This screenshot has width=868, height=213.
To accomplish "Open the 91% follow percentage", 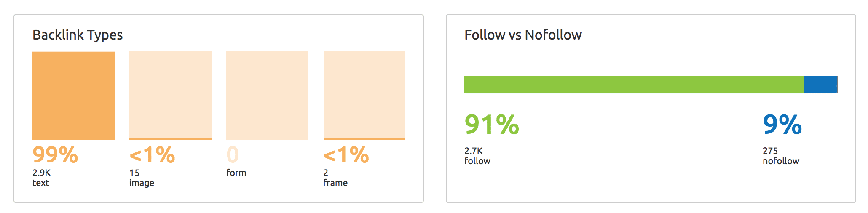I will point(492,125).
